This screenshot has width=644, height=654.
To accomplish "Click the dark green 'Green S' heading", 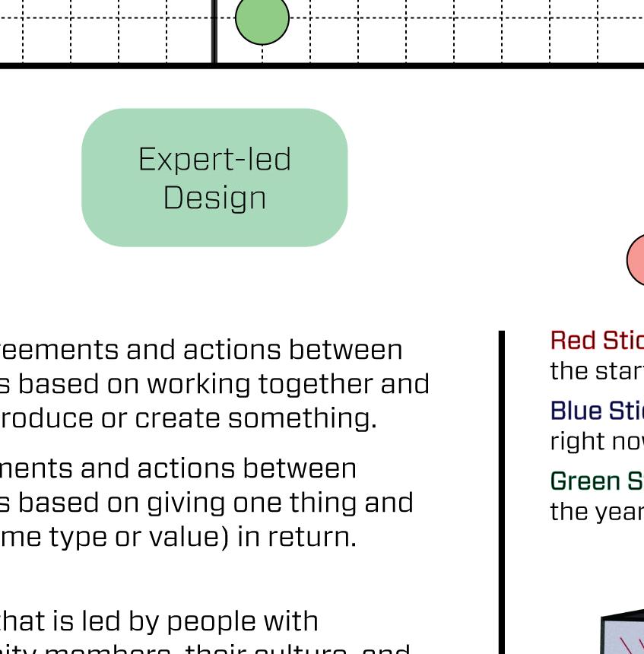I will tap(596, 481).
